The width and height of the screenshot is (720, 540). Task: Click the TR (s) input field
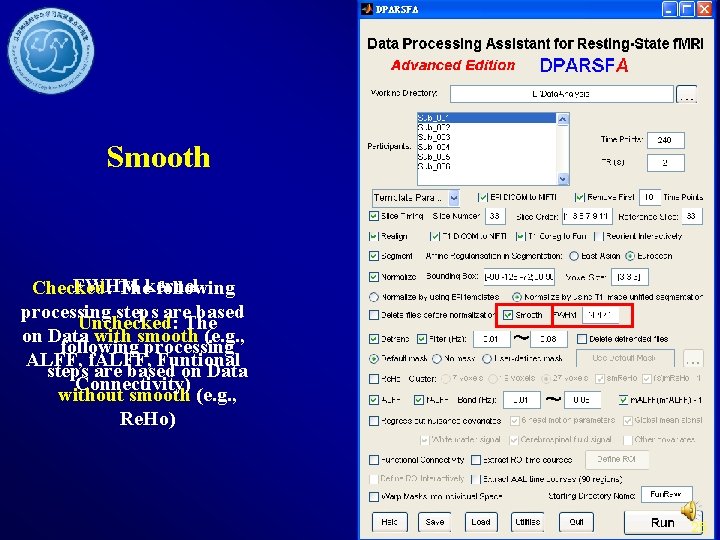[x=665, y=163]
